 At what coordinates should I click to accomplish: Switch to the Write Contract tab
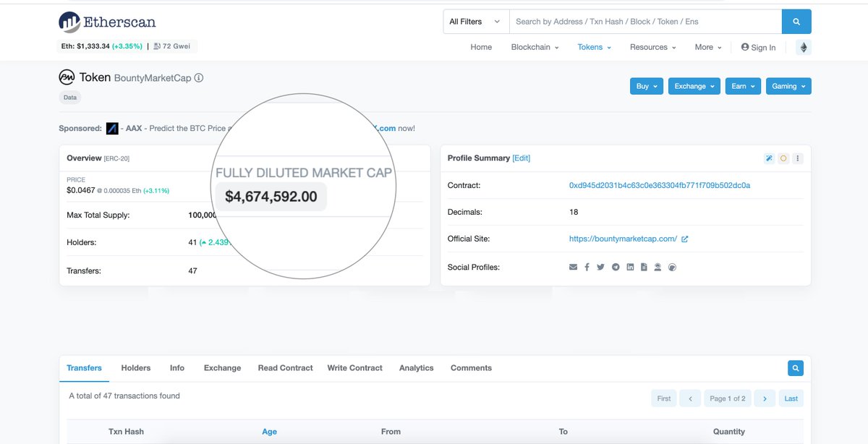tap(354, 368)
